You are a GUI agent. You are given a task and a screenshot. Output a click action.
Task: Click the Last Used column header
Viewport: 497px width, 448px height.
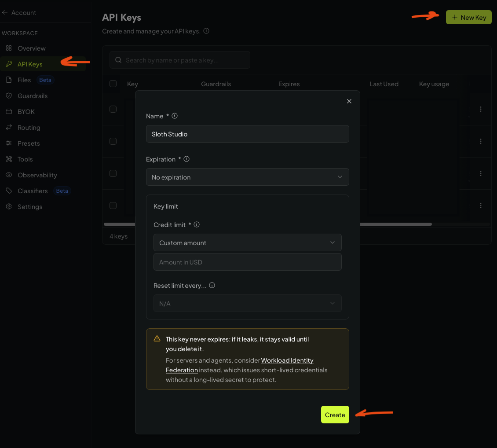click(x=384, y=84)
